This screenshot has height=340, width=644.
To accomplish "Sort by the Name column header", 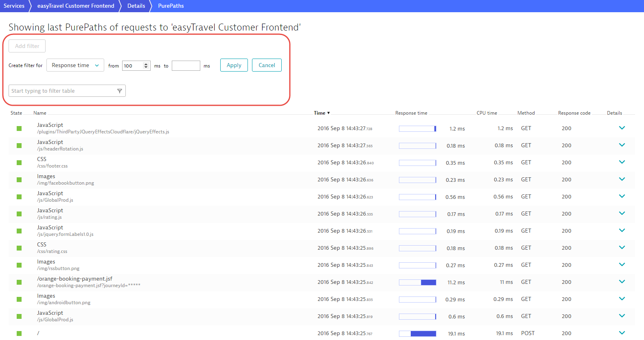I will (x=40, y=113).
